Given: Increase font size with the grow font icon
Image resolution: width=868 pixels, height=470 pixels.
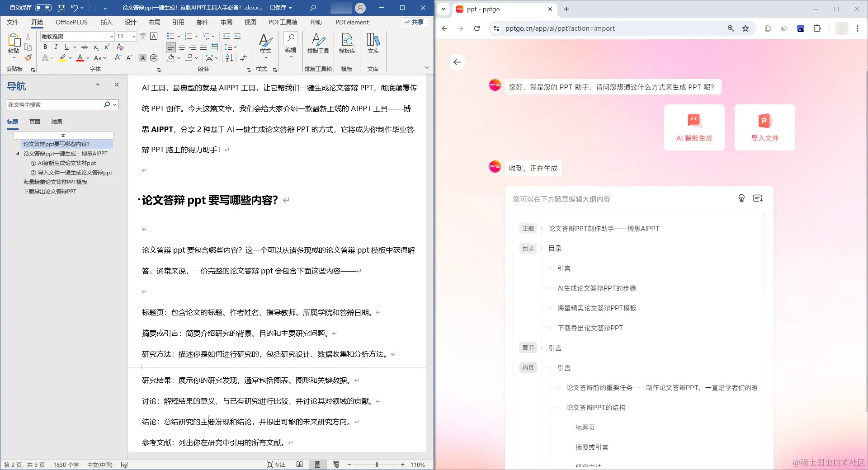Looking at the screenshot, I should pyautogui.click(x=118, y=58).
